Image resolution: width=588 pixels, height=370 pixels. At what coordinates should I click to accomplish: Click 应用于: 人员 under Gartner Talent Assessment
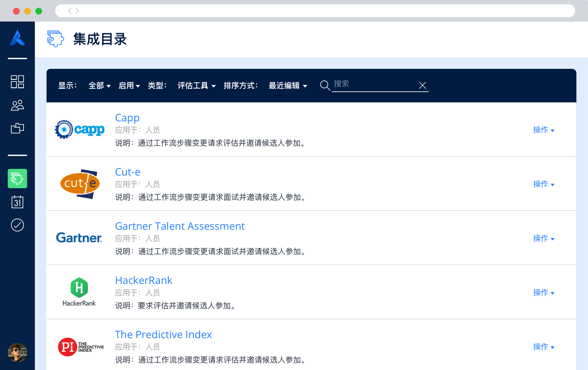[x=138, y=238]
